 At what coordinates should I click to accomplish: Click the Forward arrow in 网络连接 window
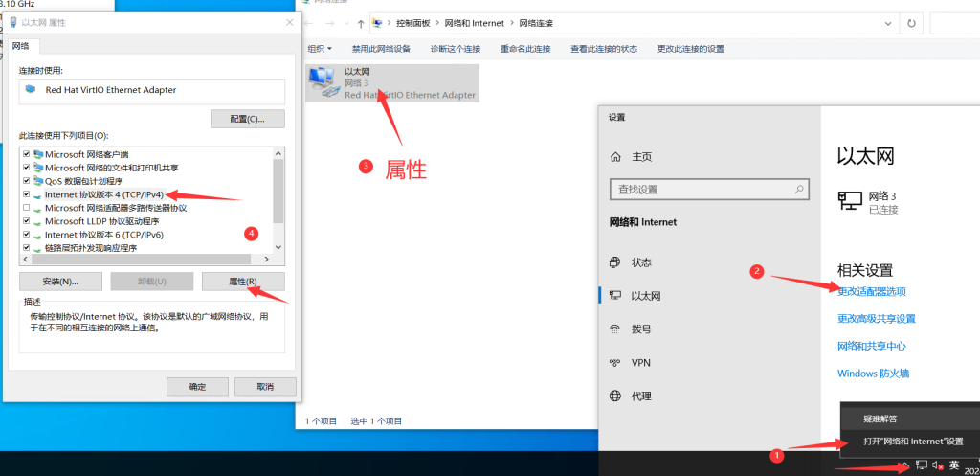coord(330,23)
